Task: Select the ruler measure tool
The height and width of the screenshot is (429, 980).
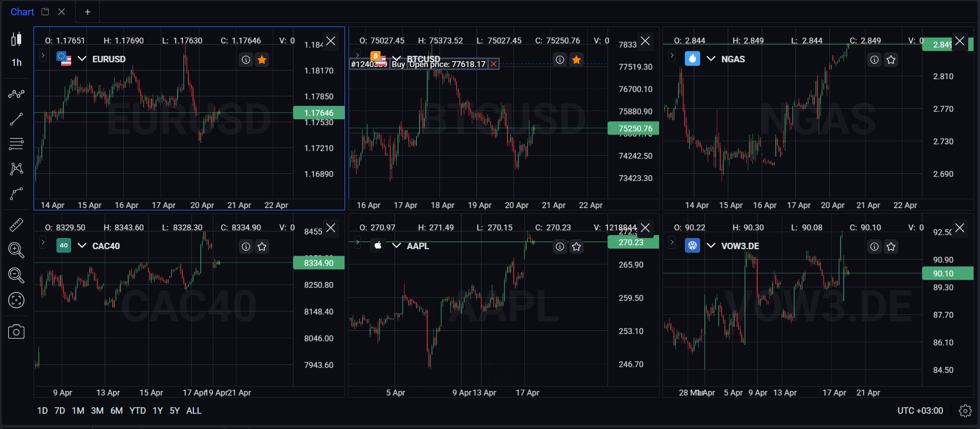Action: coord(16,224)
